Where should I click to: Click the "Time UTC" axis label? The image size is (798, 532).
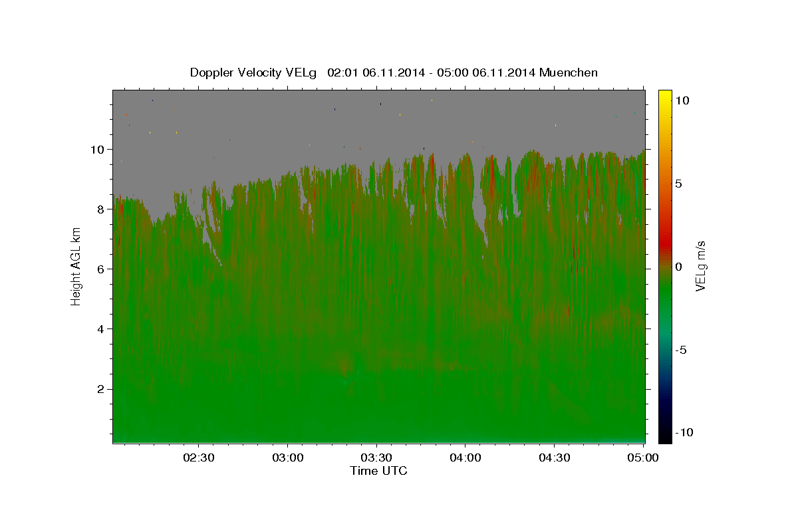[x=378, y=471]
